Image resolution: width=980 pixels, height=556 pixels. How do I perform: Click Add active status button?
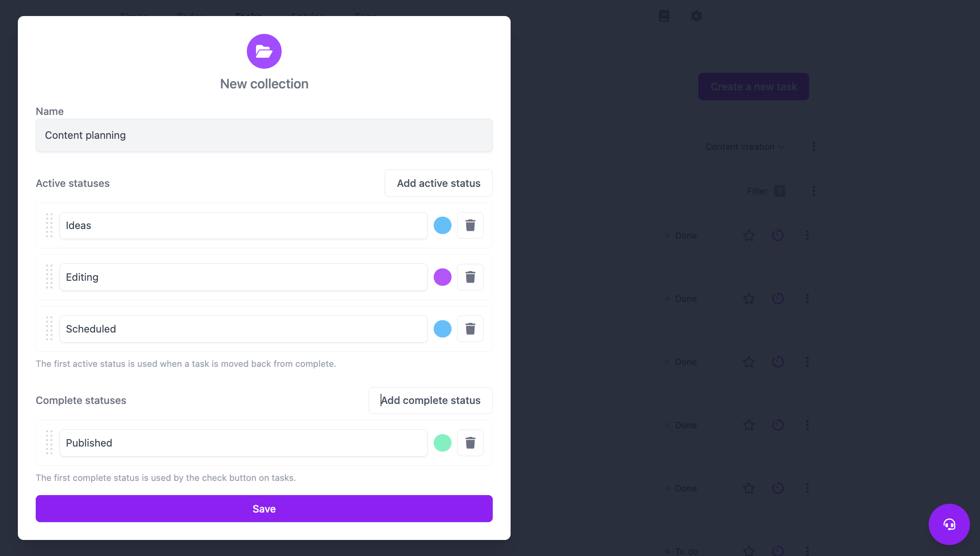click(x=438, y=183)
